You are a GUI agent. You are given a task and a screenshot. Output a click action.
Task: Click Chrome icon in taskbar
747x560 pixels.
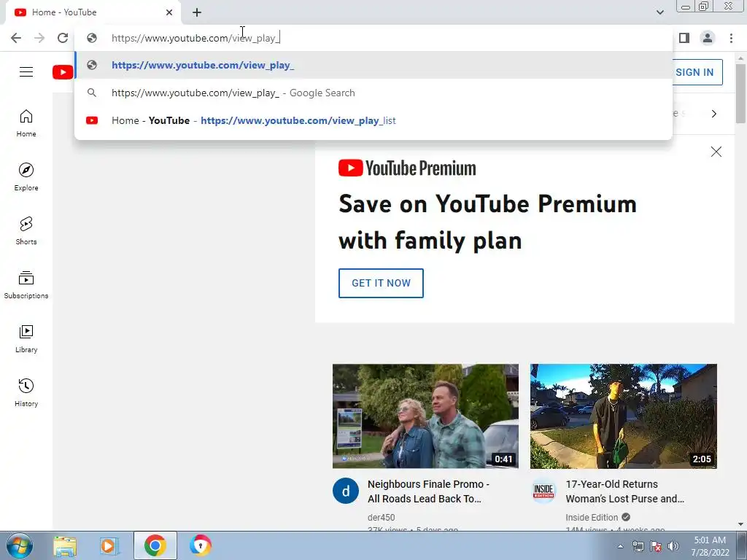[x=155, y=545]
